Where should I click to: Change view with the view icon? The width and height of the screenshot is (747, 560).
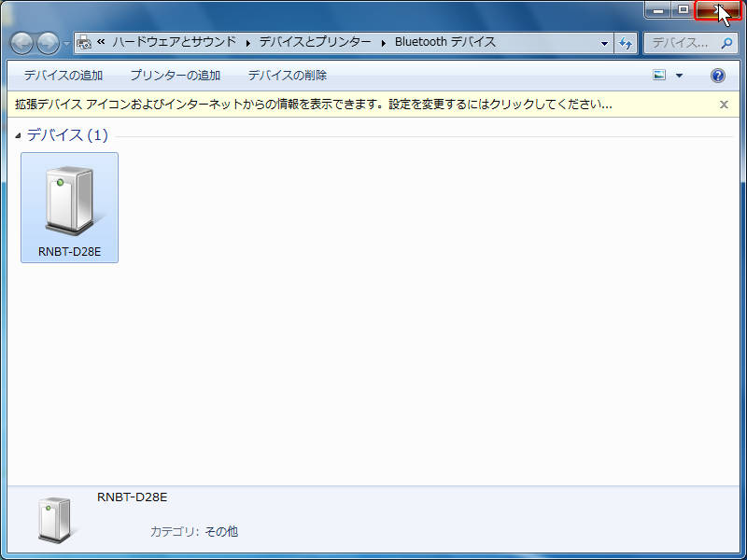[659, 76]
